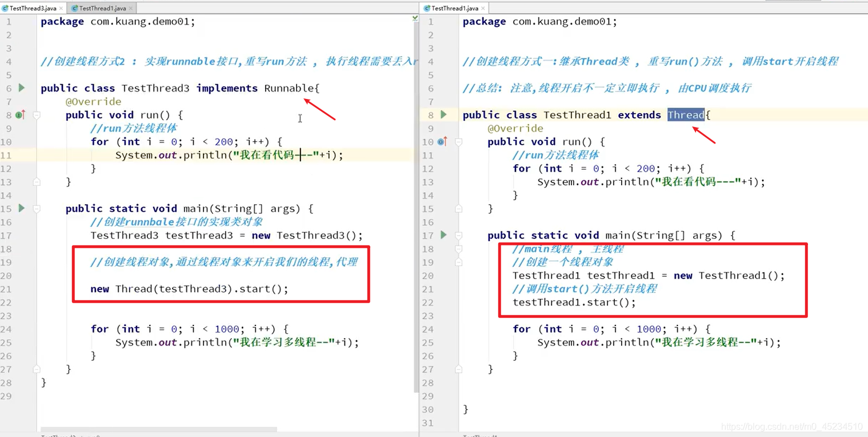The width and height of the screenshot is (868, 437).
Task: Click 'TestThread1 testThread1 = new TestThread1();' line
Action: click(649, 275)
